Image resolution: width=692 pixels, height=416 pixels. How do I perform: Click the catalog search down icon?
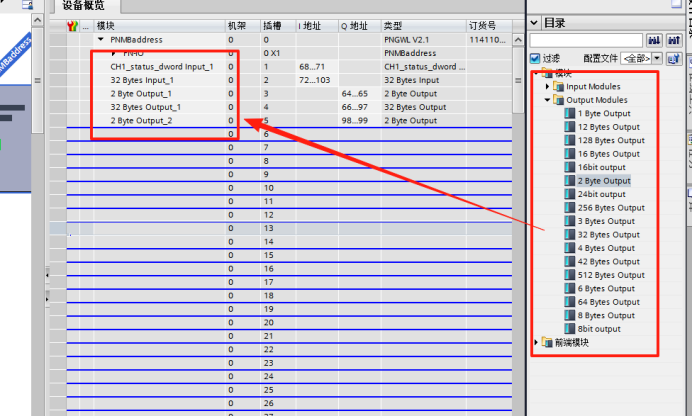(x=654, y=41)
